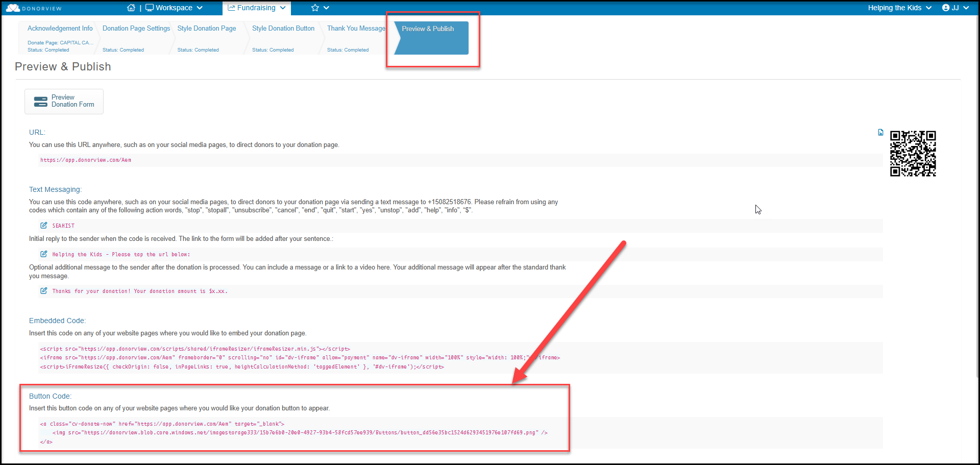Click the Embedded Code heading
The width and height of the screenshot is (980, 465).
tap(57, 321)
